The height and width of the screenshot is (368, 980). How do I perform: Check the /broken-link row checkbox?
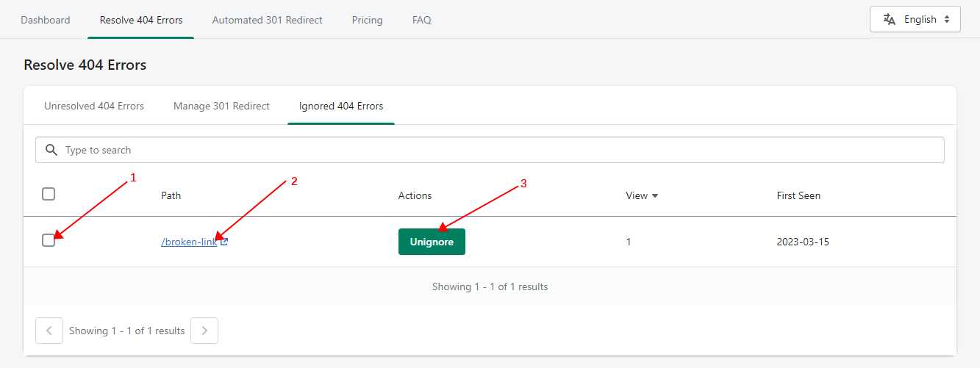click(49, 240)
